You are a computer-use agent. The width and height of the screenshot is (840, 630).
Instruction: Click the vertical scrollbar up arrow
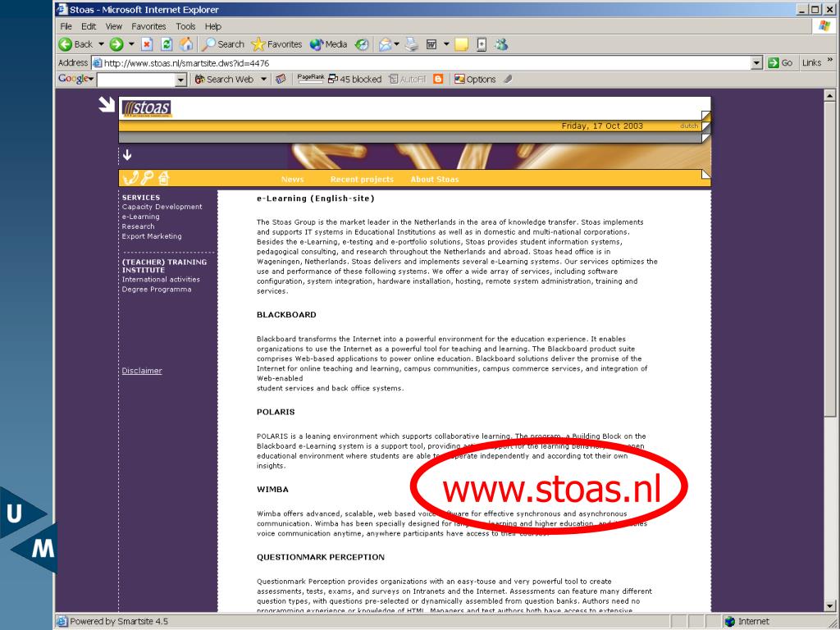click(829, 95)
